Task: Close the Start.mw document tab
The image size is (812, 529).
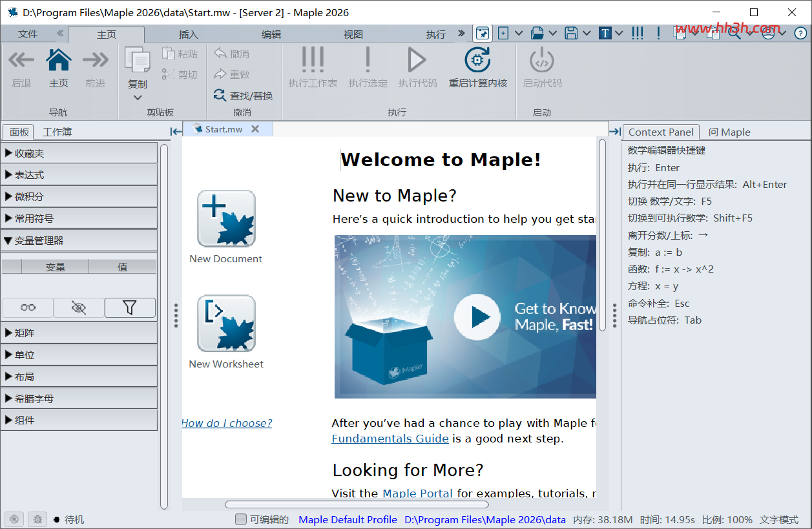Action: click(x=255, y=129)
